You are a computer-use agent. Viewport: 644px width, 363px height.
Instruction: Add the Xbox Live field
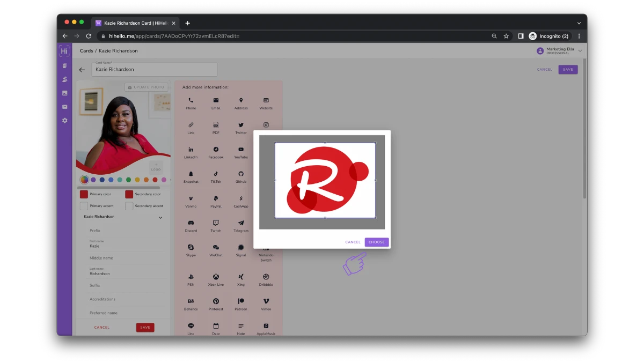click(x=216, y=279)
